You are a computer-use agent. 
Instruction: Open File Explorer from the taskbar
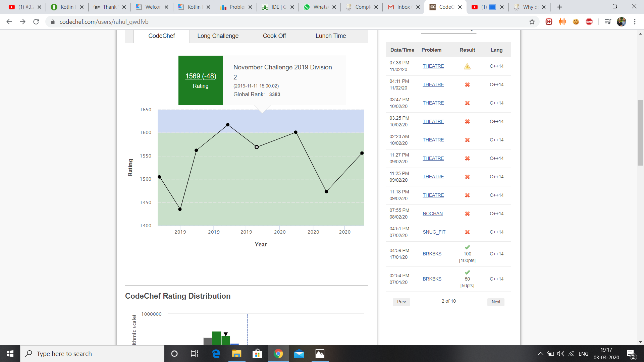(236, 354)
